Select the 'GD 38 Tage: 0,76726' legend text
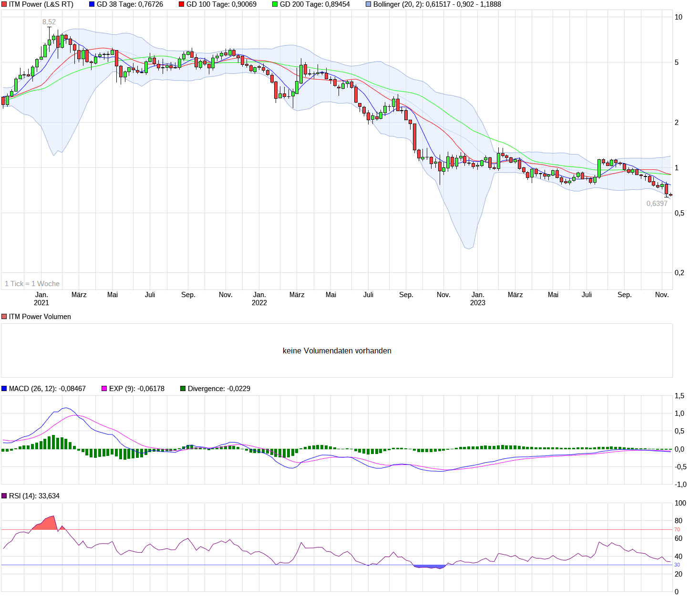The image size is (700, 599). click(x=130, y=4)
